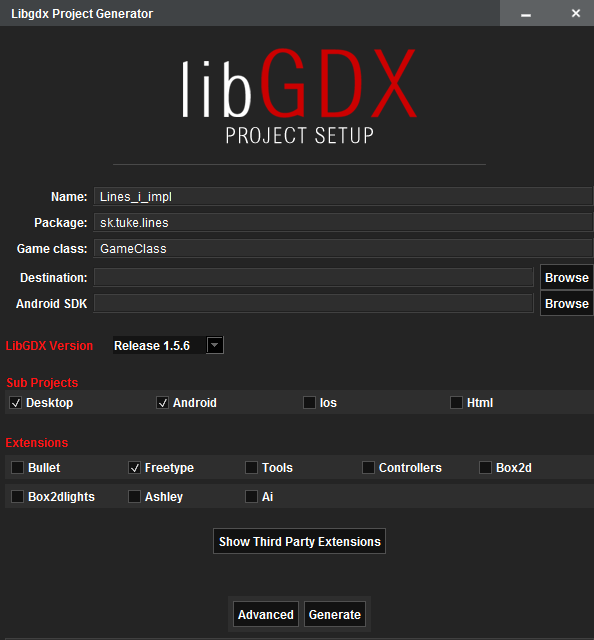Close the Libgdx Project Generator window
The width and height of the screenshot is (594, 640).
pyautogui.click(x=576, y=13)
